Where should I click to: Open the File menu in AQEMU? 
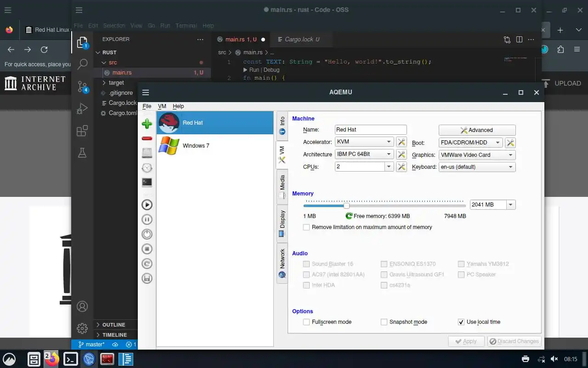coord(147,106)
